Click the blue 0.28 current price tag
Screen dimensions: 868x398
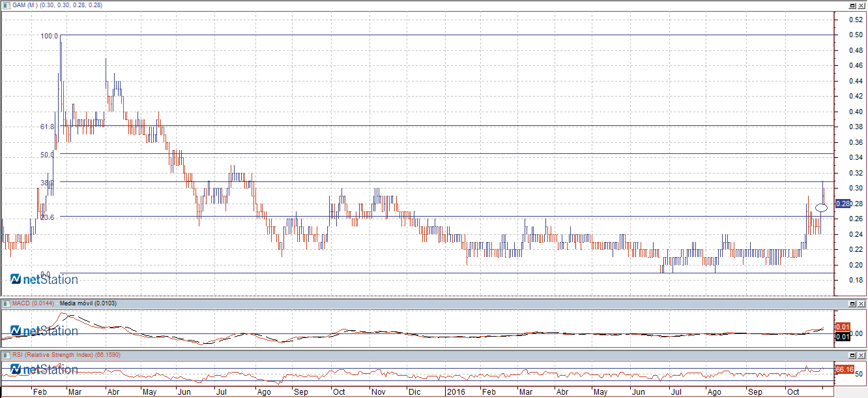coord(843,204)
